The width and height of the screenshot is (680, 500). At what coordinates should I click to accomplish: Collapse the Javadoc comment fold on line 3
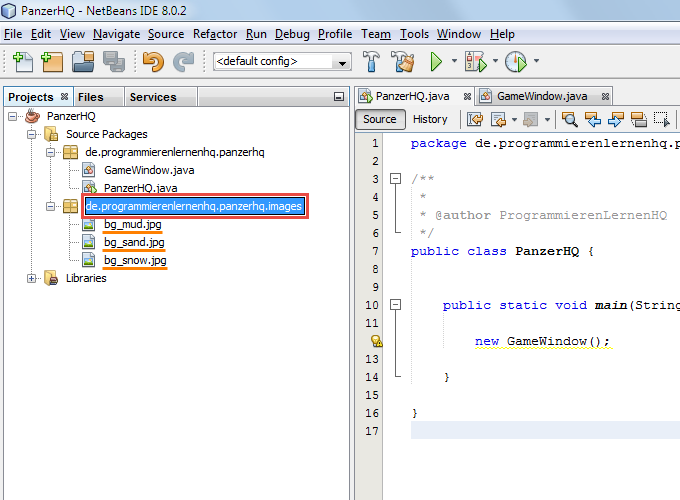395,179
